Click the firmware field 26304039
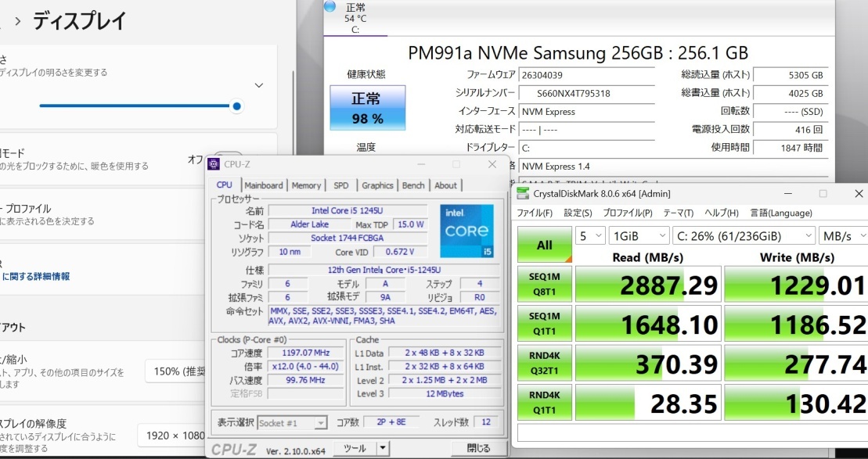Image resolution: width=868 pixels, height=459 pixels. (x=587, y=74)
